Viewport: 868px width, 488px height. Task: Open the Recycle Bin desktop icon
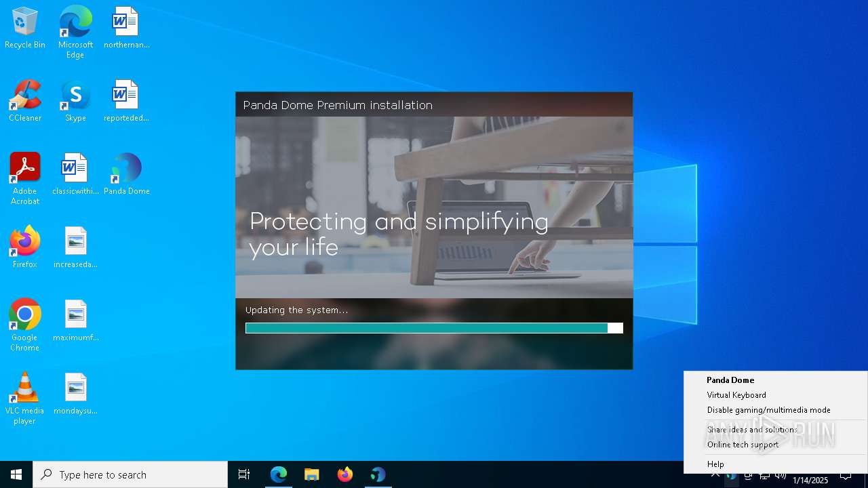[x=25, y=28]
